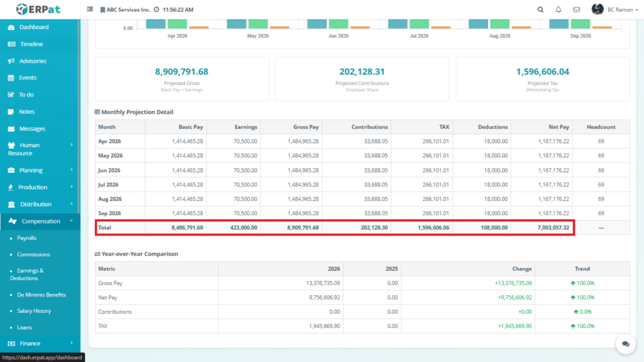Click the BC Ramon profile avatar

pos(597,9)
